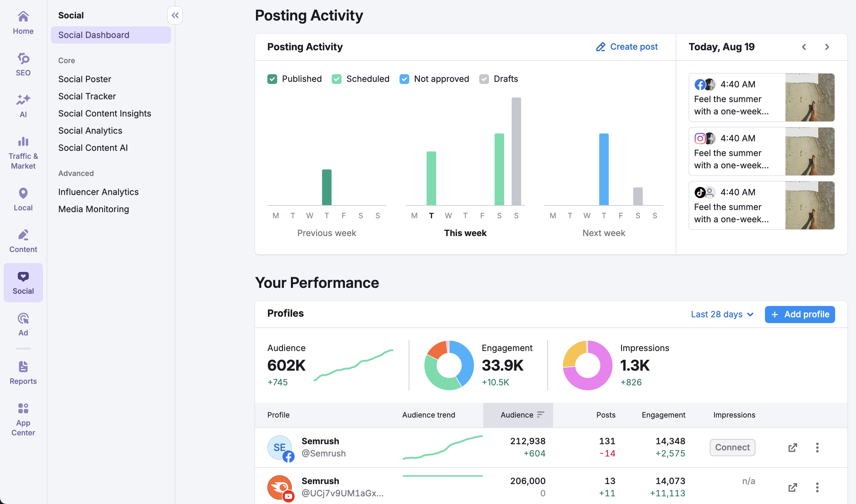Screen dimensions: 856x504
Task: Click the Add profile button
Action: pos(800,314)
